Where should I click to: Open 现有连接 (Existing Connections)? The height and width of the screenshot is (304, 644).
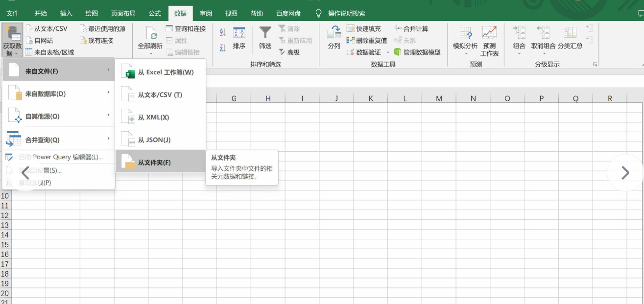coord(96,41)
